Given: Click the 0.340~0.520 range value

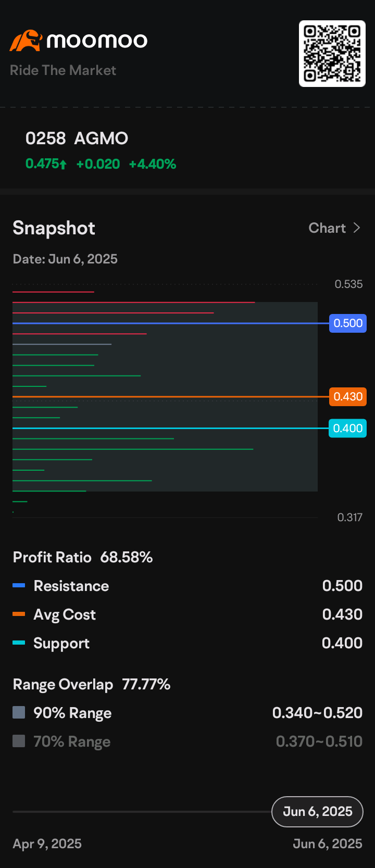Looking at the screenshot, I should (x=317, y=713).
